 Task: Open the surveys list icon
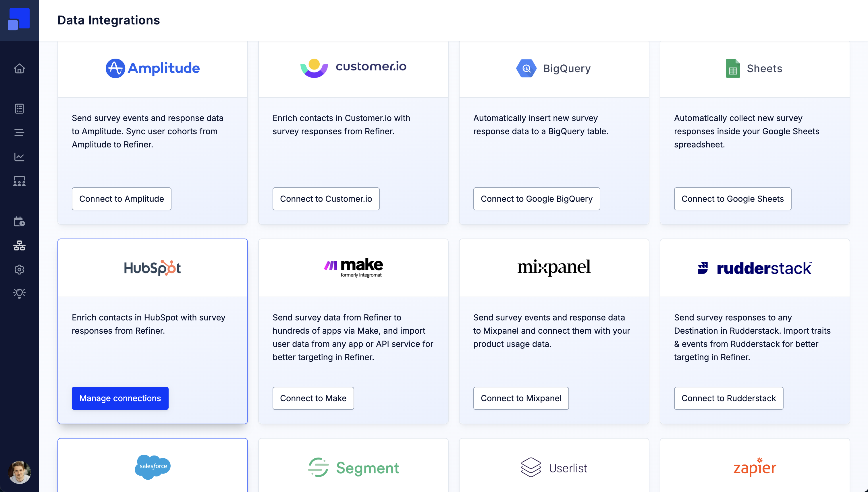point(19,108)
